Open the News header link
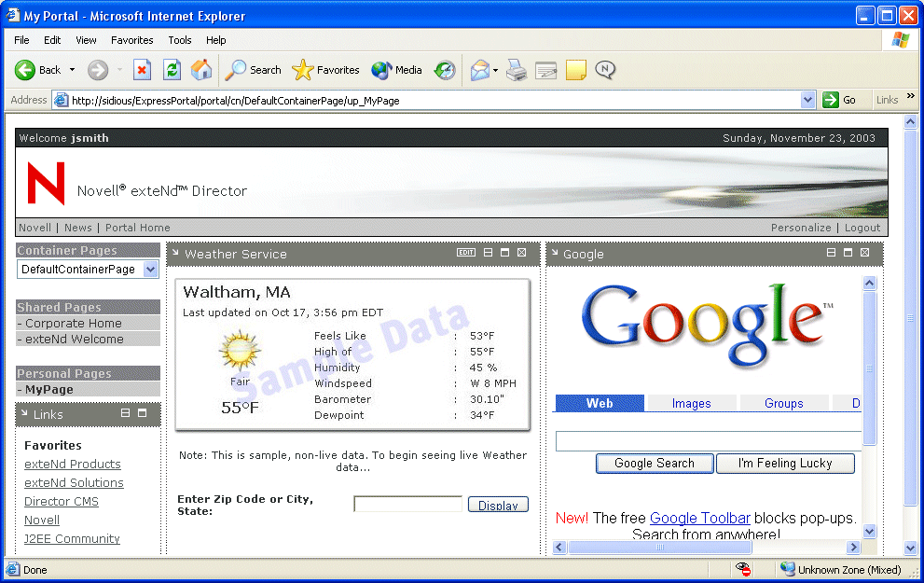924x583 pixels. [x=77, y=228]
